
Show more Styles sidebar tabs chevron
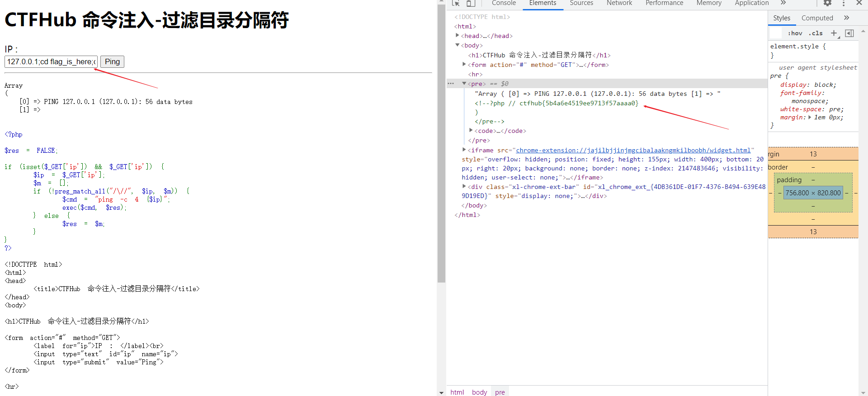(x=846, y=18)
